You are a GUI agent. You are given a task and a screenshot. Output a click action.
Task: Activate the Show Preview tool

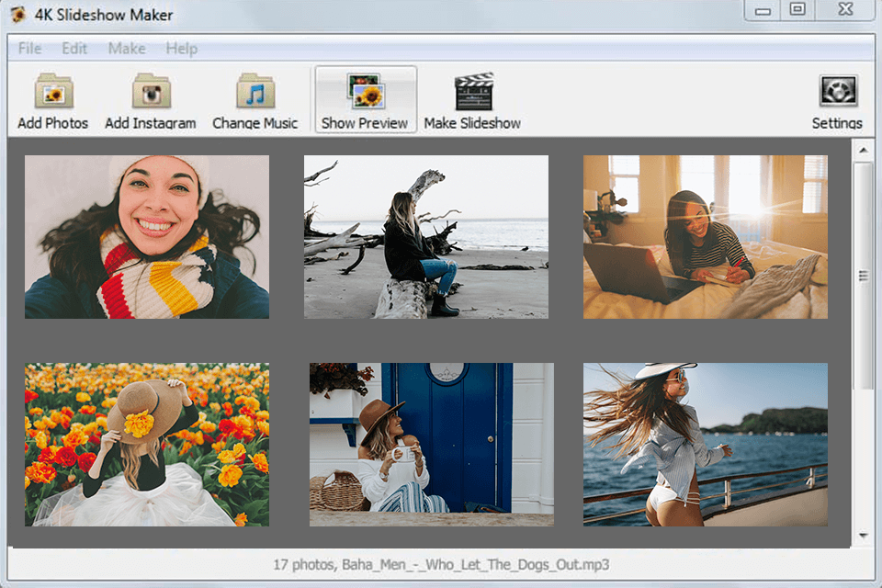[x=365, y=96]
